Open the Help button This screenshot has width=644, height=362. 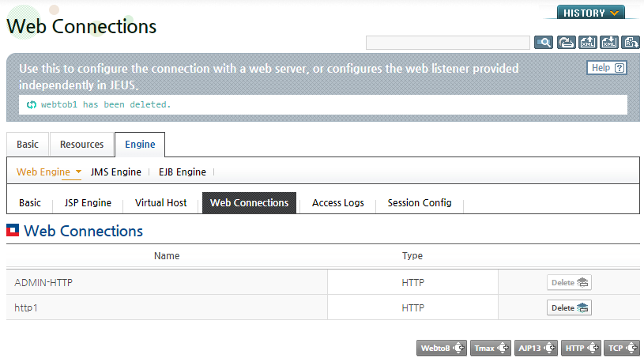[x=607, y=68]
